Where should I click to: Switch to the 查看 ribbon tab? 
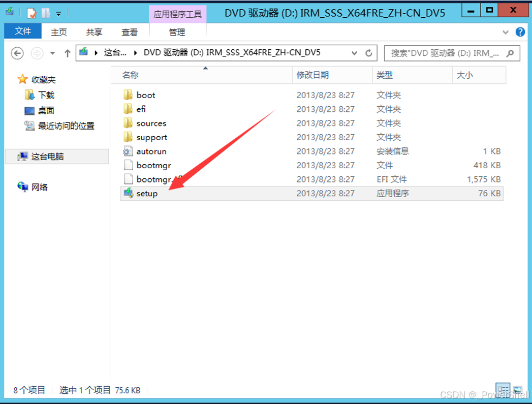point(130,32)
